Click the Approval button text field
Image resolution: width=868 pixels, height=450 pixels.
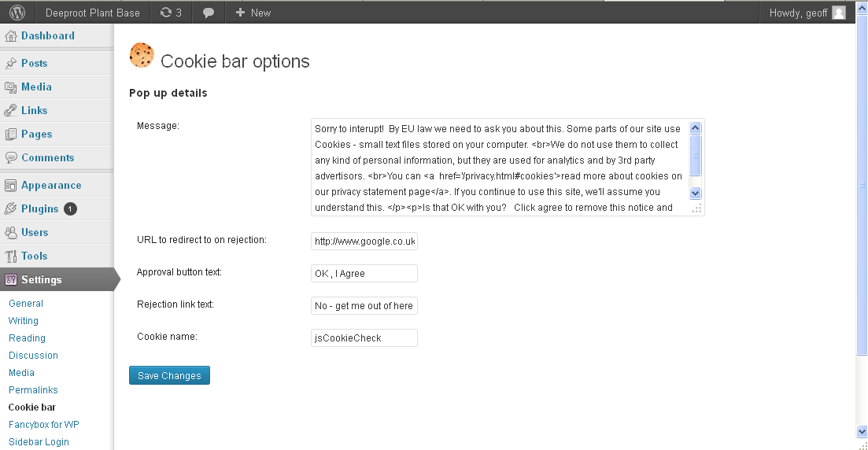click(364, 274)
